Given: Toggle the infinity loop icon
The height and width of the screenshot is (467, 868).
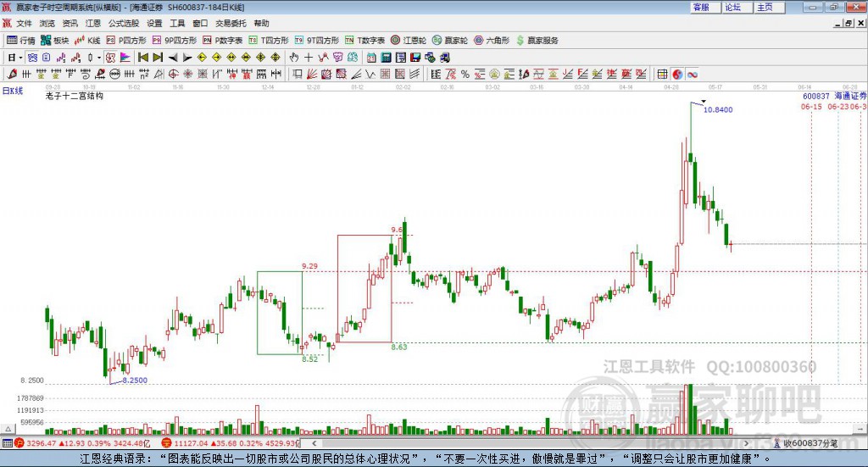Looking at the screenshot, I should pos(692,74).
